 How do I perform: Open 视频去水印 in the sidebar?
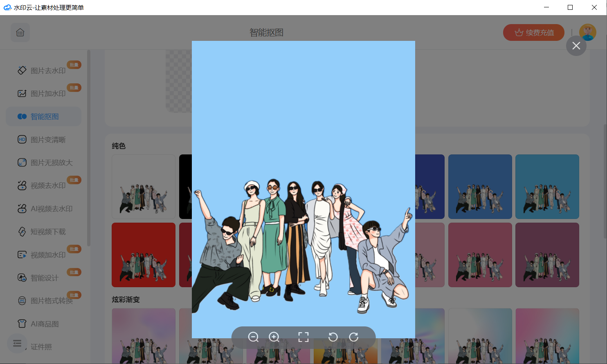coord(44,185)
